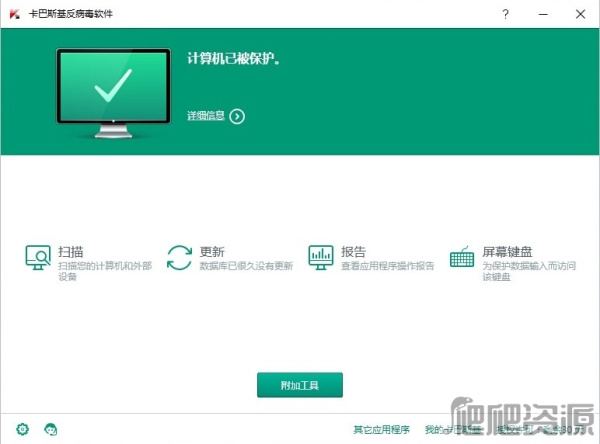Image resolution: width=600 pixels, height=444 pixels.
Task: Click the 附加工具 additional tools button
Action: point(300,385)
